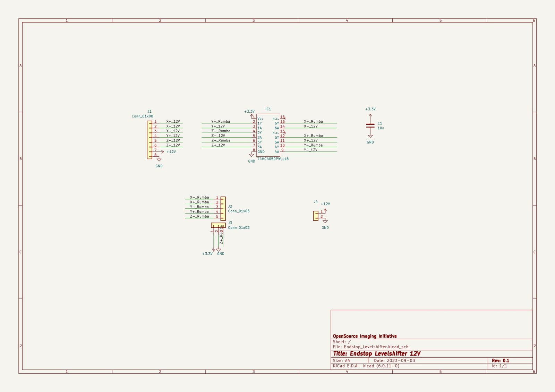This screenshot has height=392, width=555.
Task: Select the J4 two-pin connector body
Action: pyautogui.click(x=316, y=216)
